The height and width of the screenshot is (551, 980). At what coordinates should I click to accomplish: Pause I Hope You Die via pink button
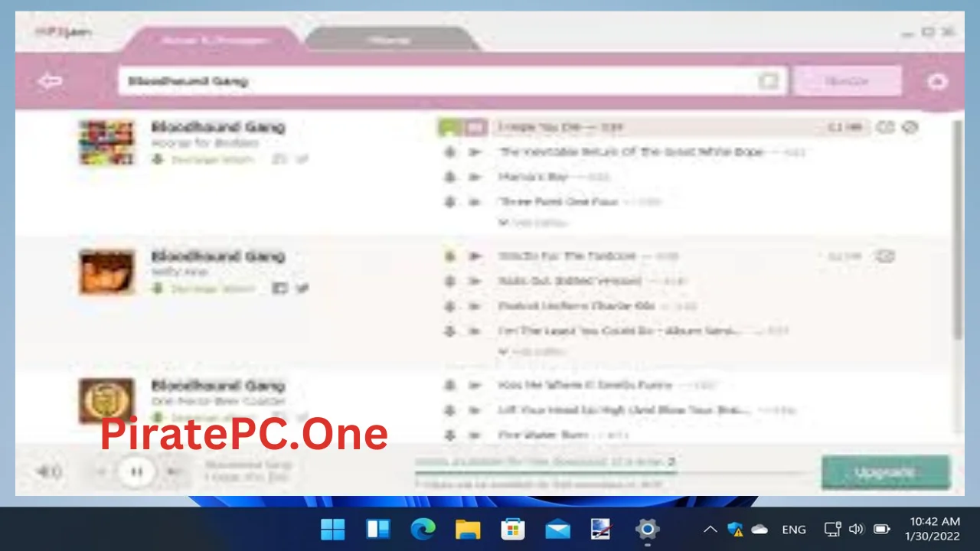[475, 127]
